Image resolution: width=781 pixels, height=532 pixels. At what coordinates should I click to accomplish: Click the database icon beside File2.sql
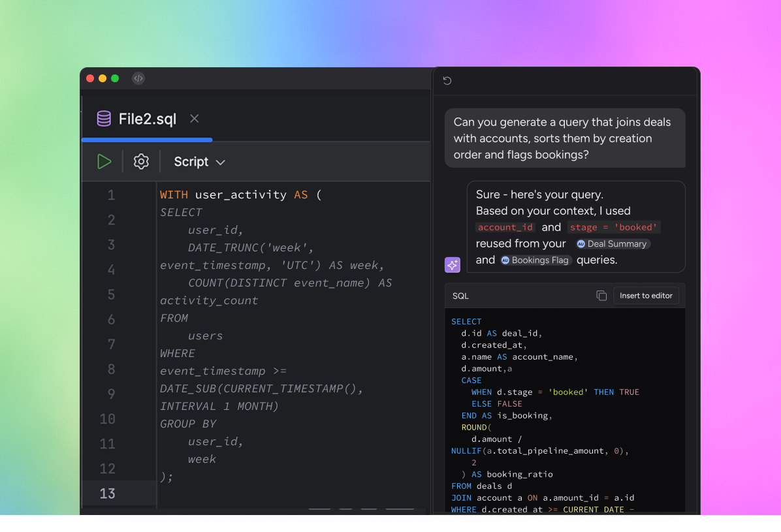(x=104, y=119)
